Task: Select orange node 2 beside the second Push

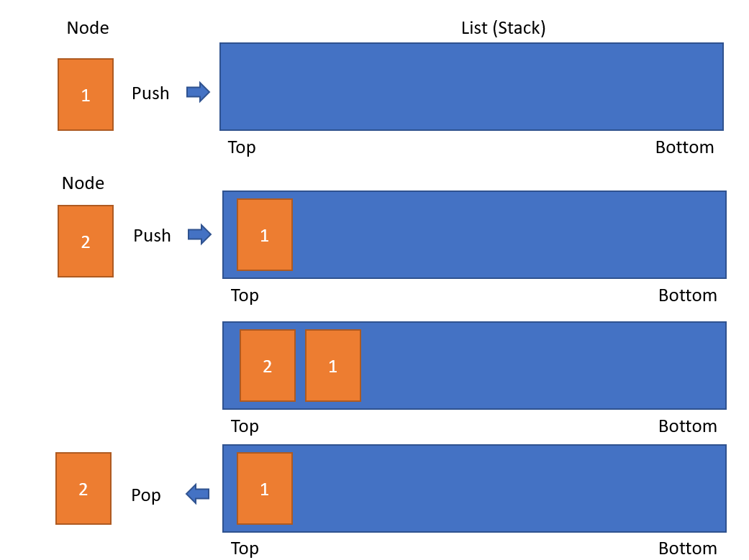Action: [86, 241]
